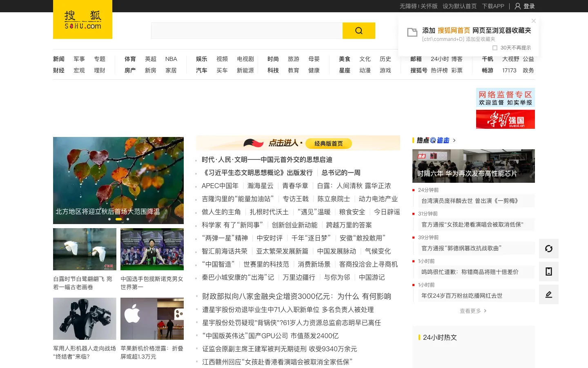This screenshot has height=368, width=588.
Task: Check the 30天不再提示 checkbox
Action: (495, 48)
